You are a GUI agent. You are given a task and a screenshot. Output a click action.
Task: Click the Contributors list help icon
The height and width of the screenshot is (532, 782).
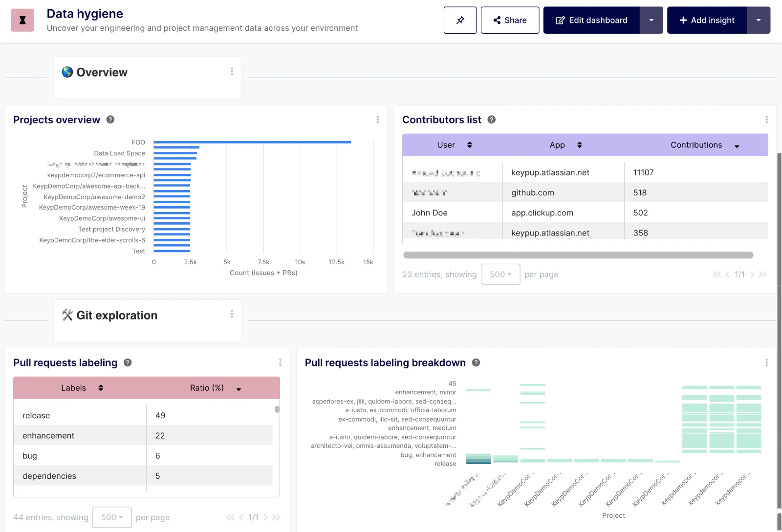coord(491,119)
